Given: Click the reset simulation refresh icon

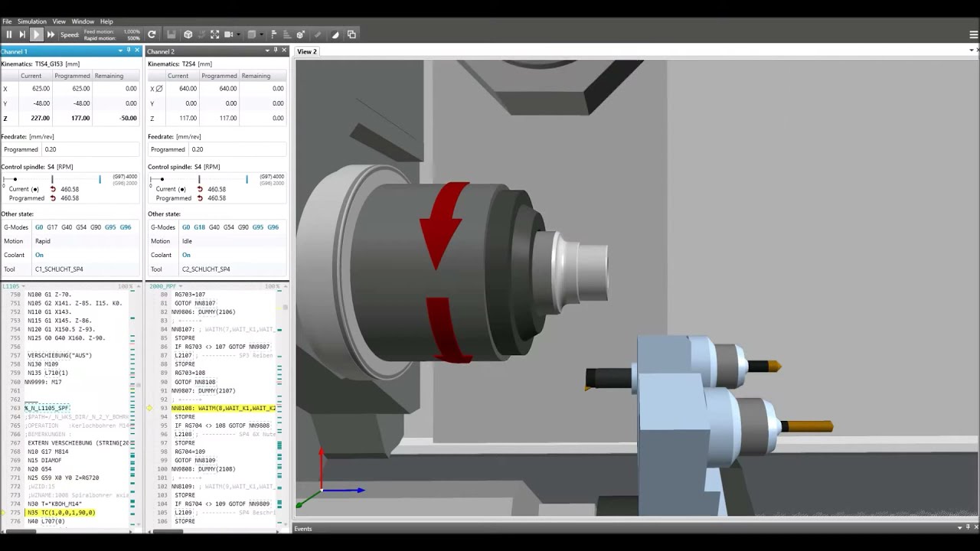Looking at the screenshot, I should click(152, 34).
